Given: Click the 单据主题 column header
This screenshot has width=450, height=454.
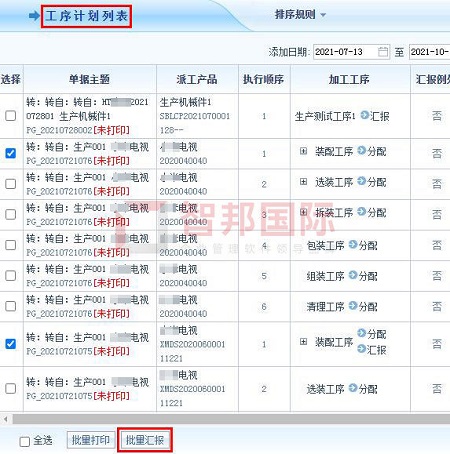Looking at the screenshot, I should point(90,79).
